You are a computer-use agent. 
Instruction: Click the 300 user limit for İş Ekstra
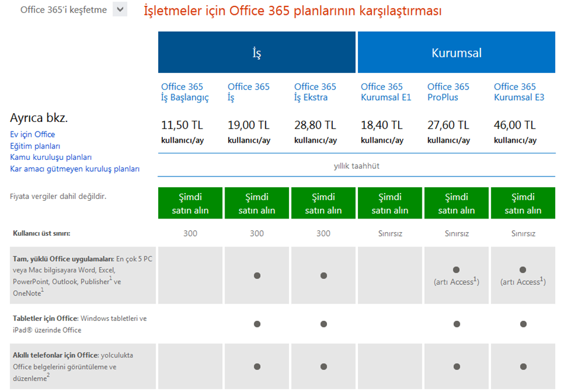(x=323, y=233)
